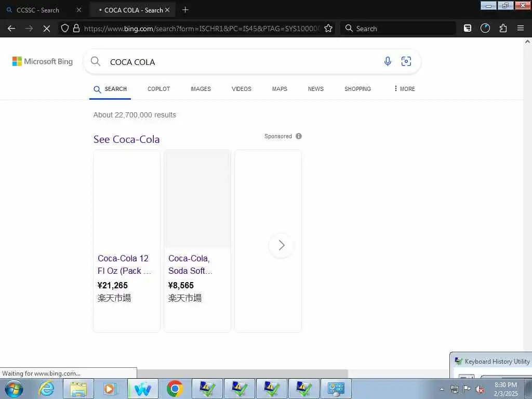
Task: Click the ¥21,265 price
Action: (113, 285)
